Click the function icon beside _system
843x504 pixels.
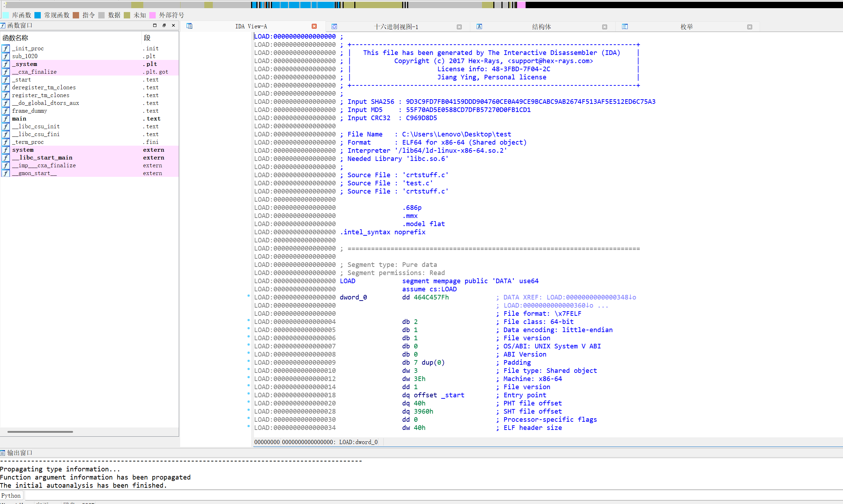click(6, 64)
